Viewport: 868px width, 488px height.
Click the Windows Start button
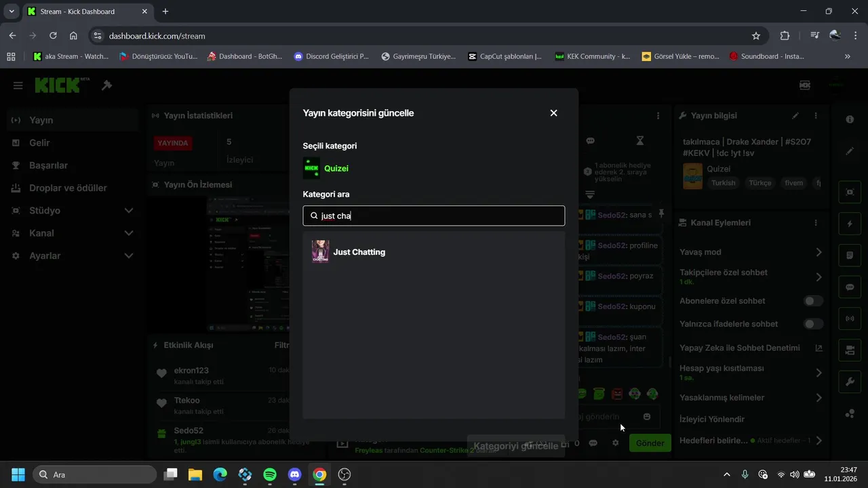(18, 474)
